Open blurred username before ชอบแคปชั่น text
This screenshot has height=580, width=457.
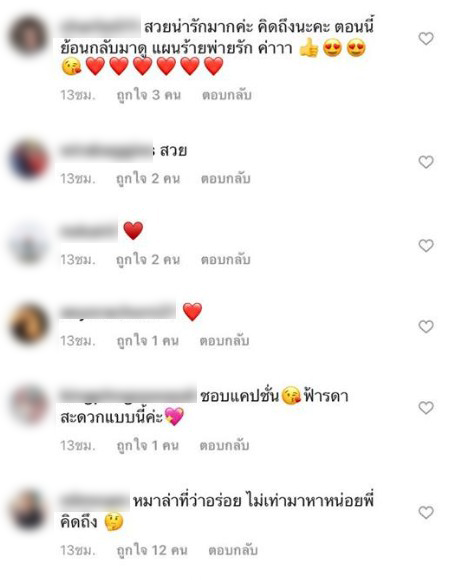[x=128, y=395]
